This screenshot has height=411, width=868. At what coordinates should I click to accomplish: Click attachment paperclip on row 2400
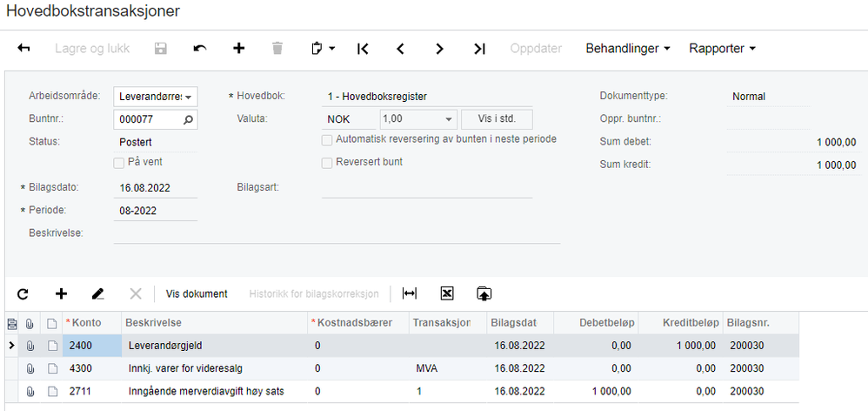point(30,346)
